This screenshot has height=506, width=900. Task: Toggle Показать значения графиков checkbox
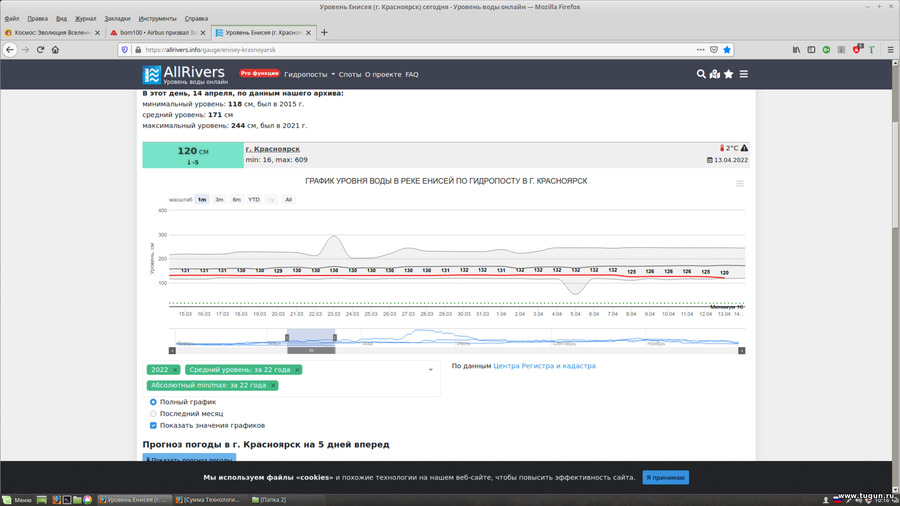pos(153,426)
